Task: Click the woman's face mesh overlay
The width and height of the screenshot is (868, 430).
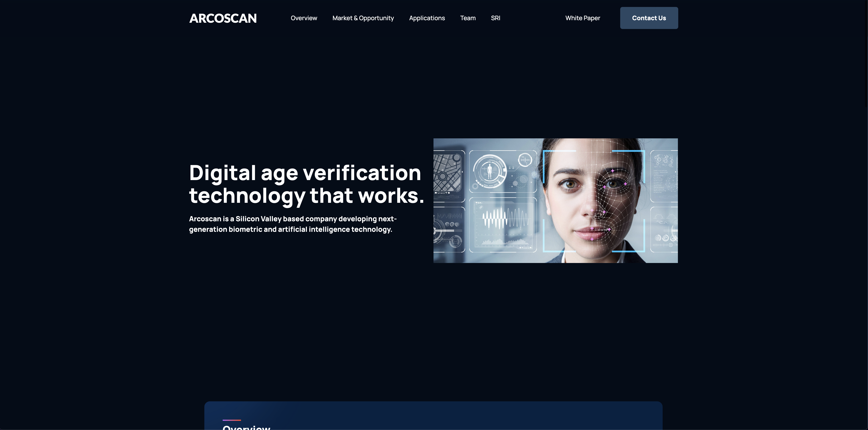Action: (612, 199)
